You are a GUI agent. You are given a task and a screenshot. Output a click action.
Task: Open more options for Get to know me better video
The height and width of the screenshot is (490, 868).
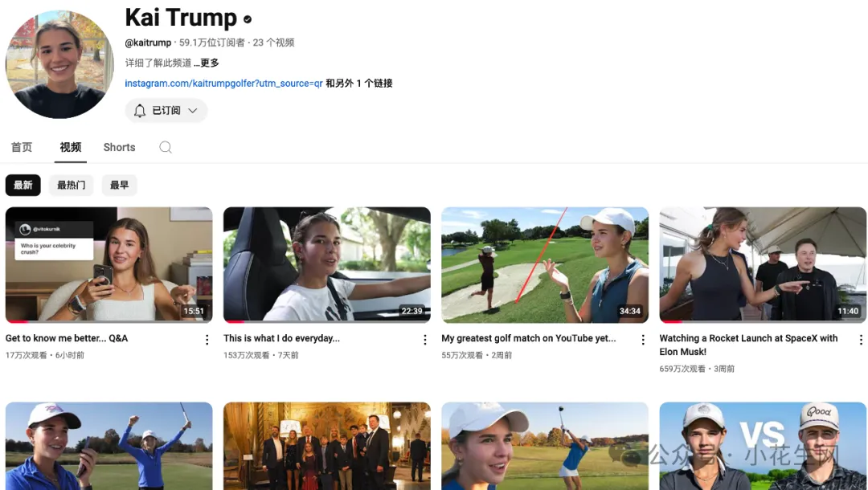(x=207, y=340)
